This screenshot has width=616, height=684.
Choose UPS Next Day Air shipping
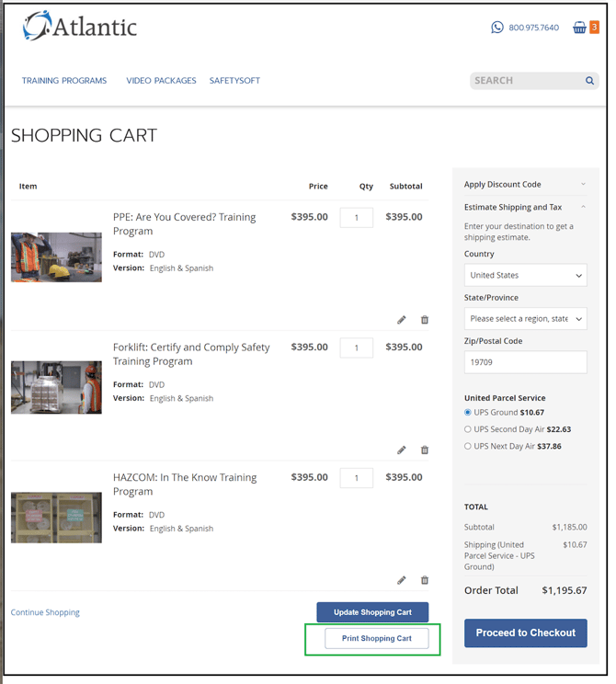point(469,446)
